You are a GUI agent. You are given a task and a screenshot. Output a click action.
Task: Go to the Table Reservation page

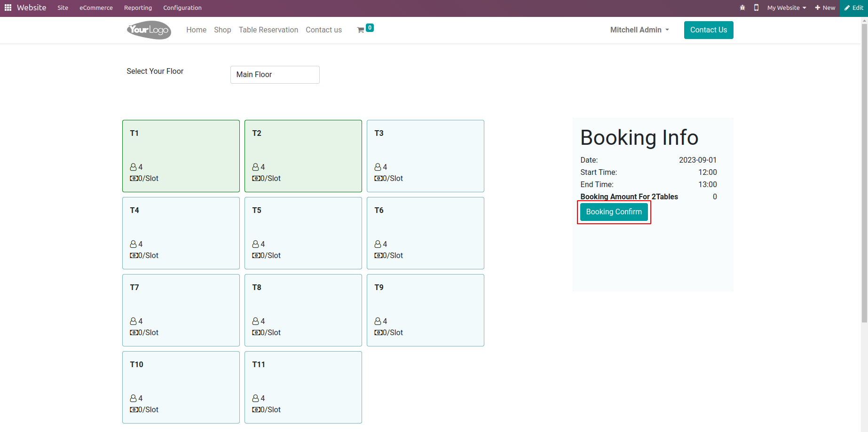[x=268, y=30]
